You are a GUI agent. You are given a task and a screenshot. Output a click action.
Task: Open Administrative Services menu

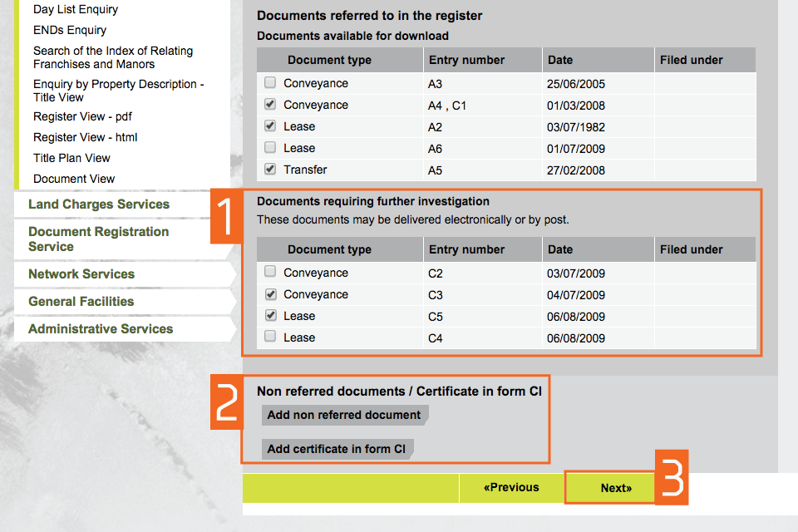101,329
